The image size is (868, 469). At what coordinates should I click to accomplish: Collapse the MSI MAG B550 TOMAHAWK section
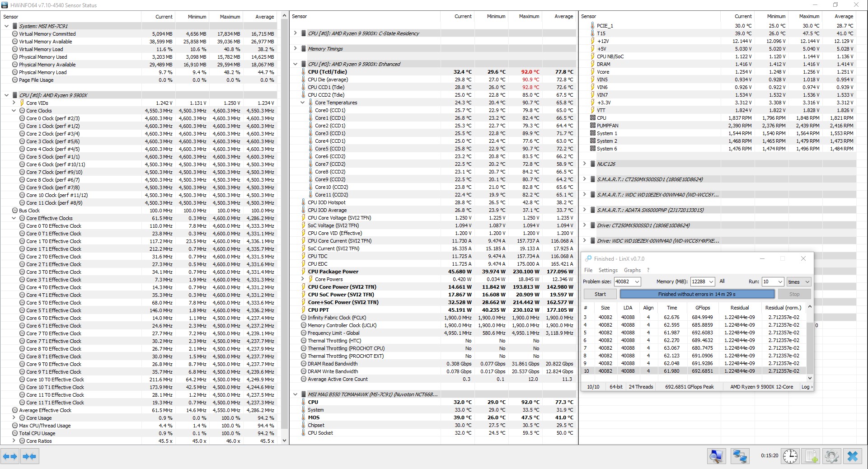295,394
